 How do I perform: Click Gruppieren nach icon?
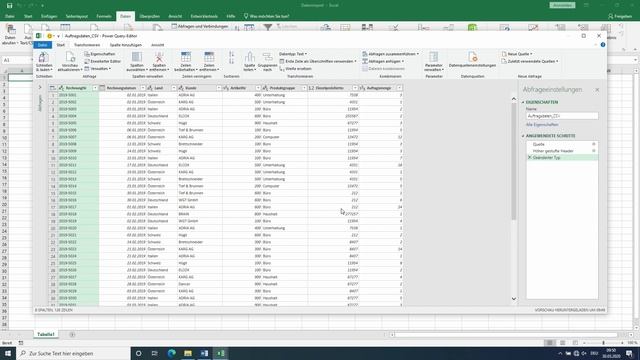(267, 57)
